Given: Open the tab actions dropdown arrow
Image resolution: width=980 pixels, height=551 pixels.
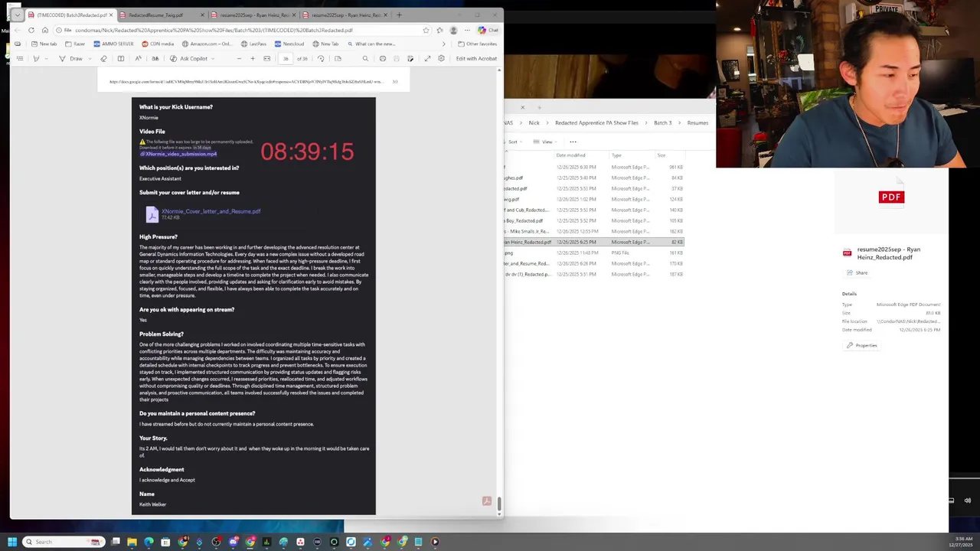Looking at the screenshot, I should (x=17, y=15).
